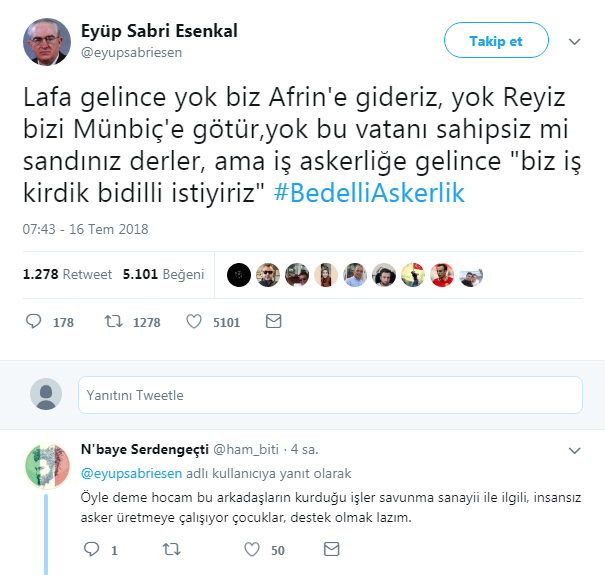Like the main tweet with the heart icon
The width and height of the screenshot is (605, 575).
(x=194, y=321)
